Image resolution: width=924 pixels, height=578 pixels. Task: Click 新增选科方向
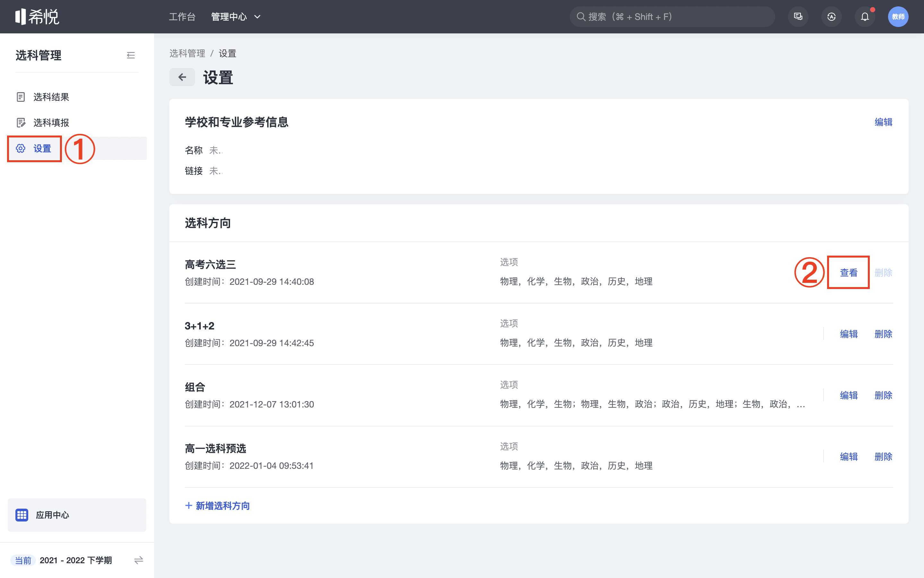[x=217, y=506]
